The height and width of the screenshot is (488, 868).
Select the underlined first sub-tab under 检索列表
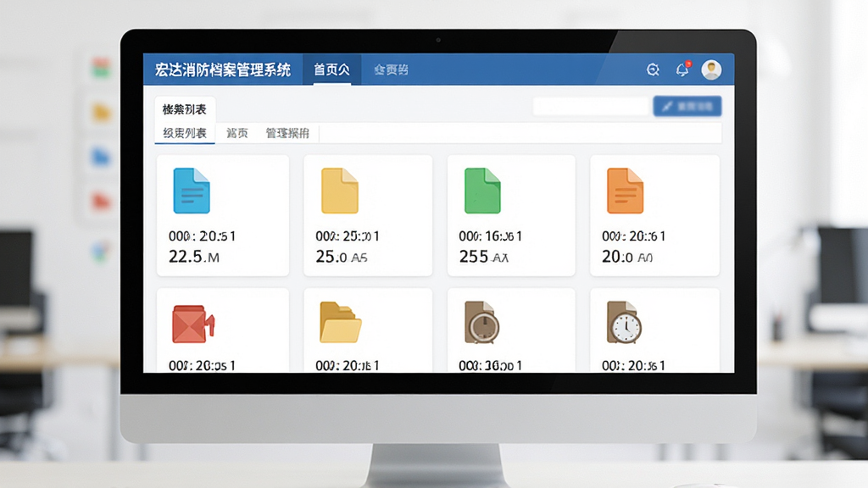pyautogui.click(x=185, y=133)
